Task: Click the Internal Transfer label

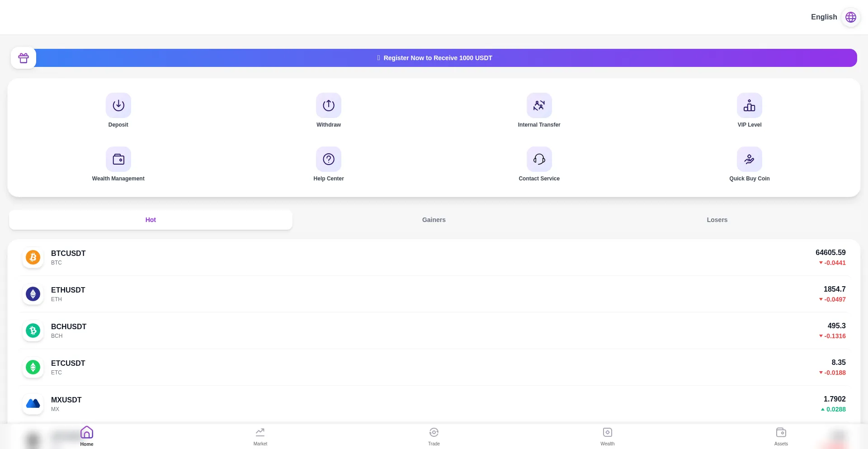Action: 539,125
